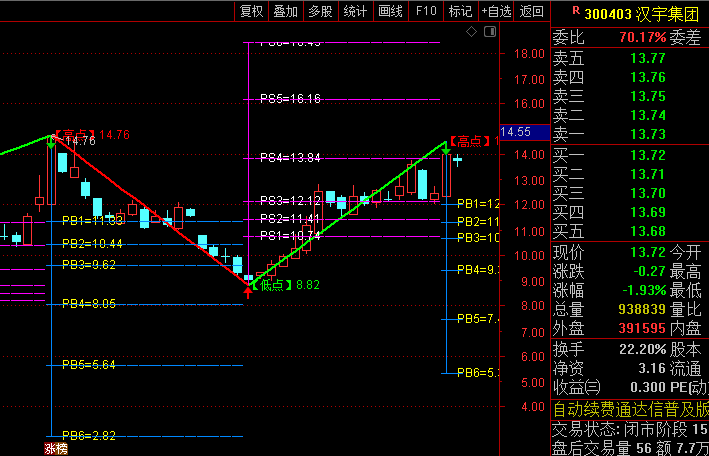This screenshot has height=456, width=709.
Task: Pick the 卖三 price 13.75
Action: click(648, 96)
